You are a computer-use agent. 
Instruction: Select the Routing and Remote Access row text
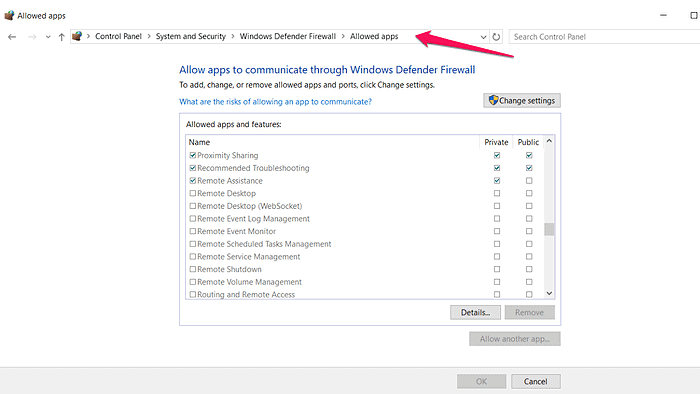[x=246, y=294]
